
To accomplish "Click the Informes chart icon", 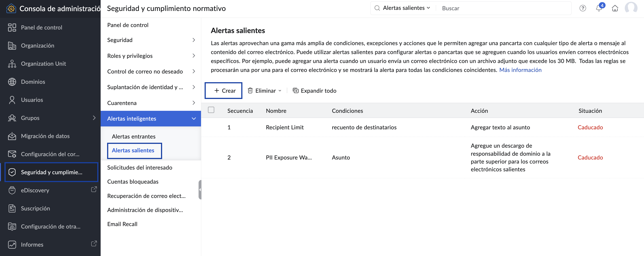I will click(x=12, y=245).
